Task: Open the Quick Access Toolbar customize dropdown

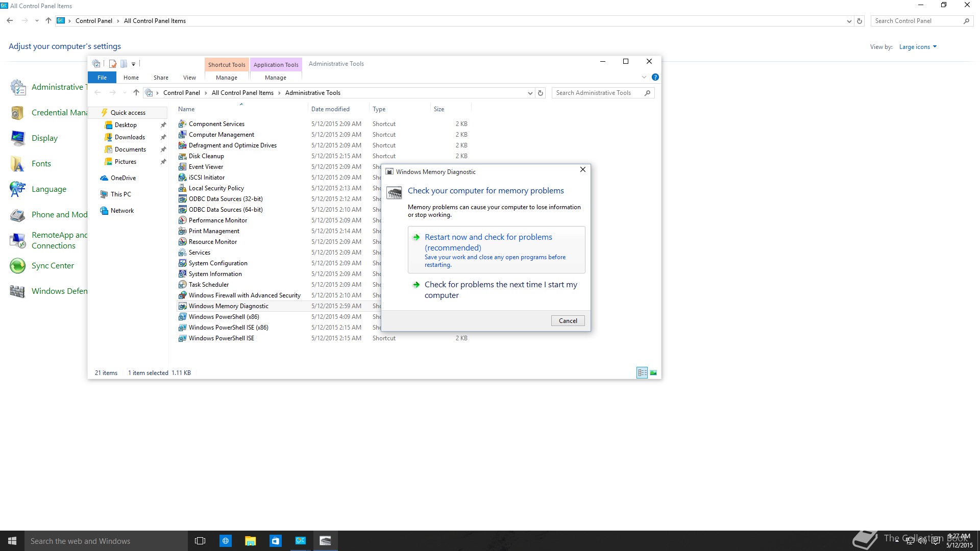Action: tap(134, 64)
